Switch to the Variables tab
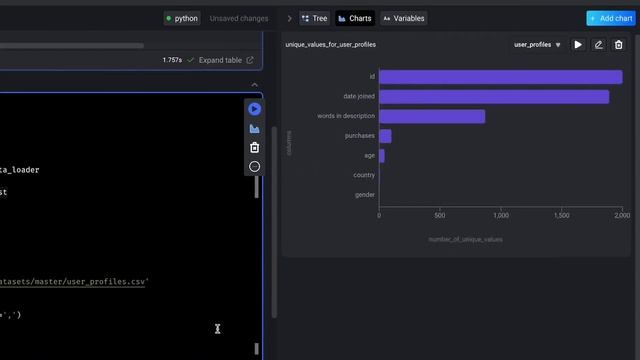This screenshot has height=360, width=640. (x=404, y=18)
